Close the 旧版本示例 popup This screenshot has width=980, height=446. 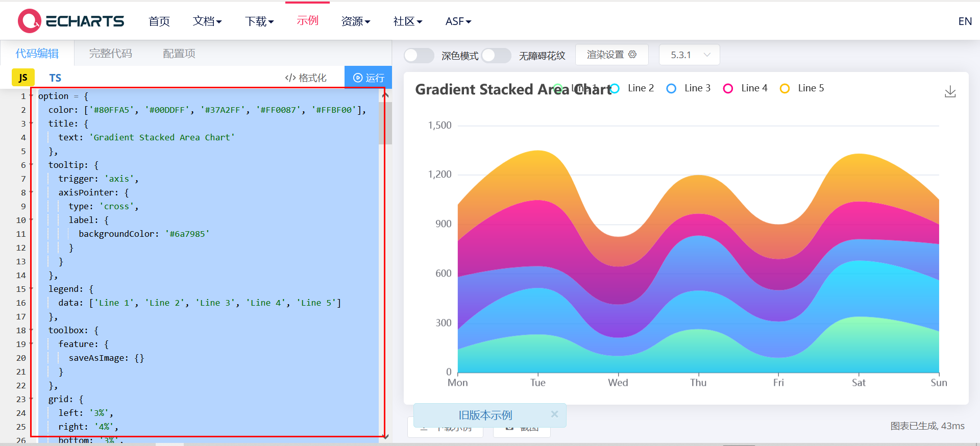pos(554,414)
